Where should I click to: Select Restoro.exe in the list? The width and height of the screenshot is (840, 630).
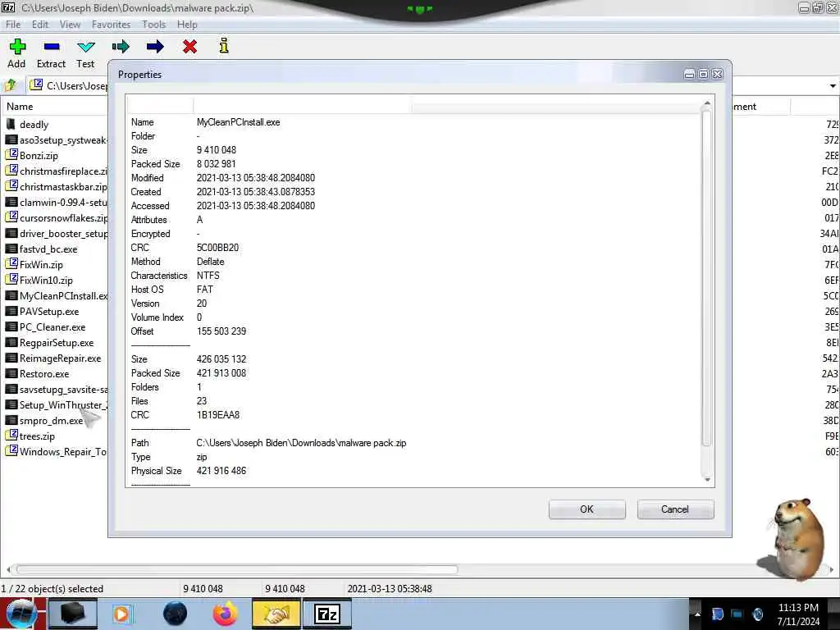click(44, 374)
